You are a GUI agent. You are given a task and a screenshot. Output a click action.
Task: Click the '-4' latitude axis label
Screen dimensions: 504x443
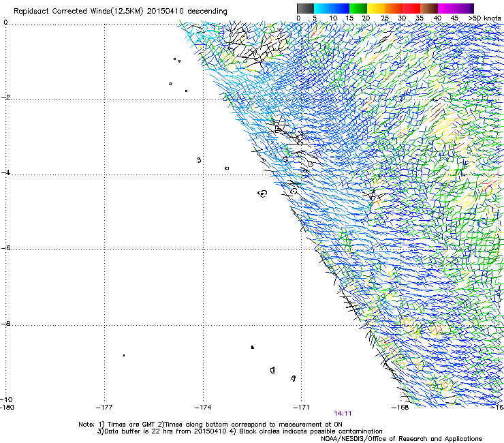(5, 172)
